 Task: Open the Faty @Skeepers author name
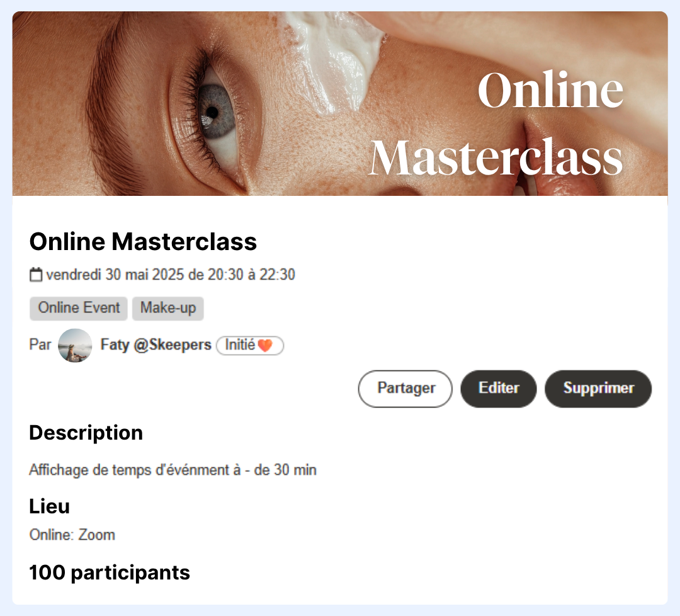[x=156, y=345]
